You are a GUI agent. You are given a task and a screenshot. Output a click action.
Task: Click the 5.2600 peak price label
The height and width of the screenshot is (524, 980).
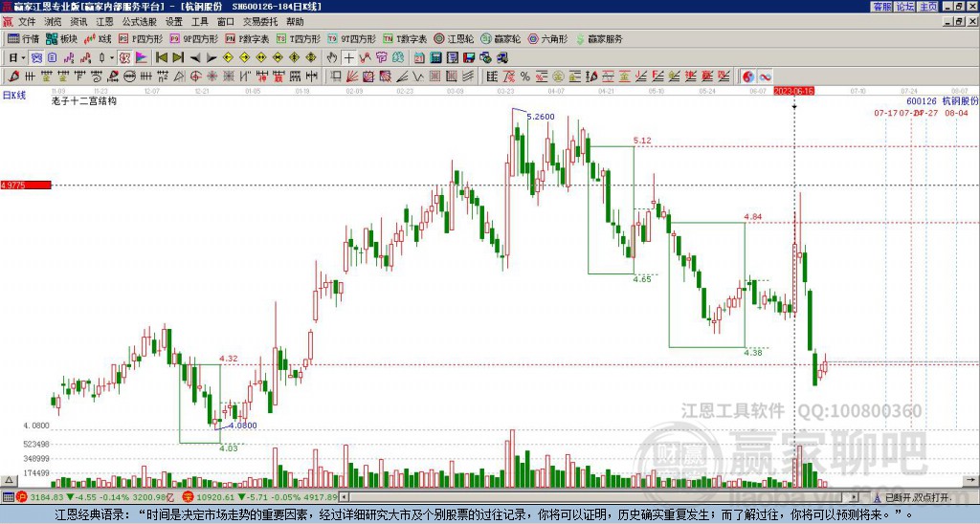pyautogui.click(x=541, y=117)
